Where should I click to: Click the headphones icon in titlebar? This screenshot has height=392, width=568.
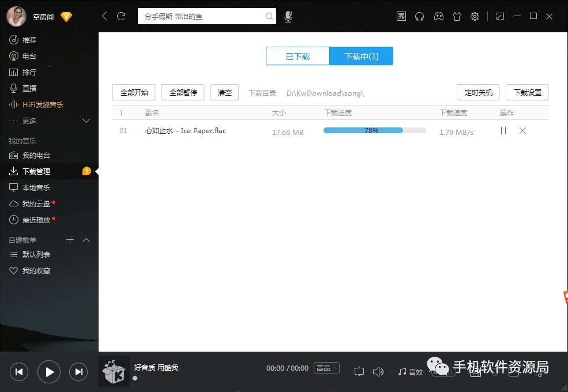click(x=419, y=16)
